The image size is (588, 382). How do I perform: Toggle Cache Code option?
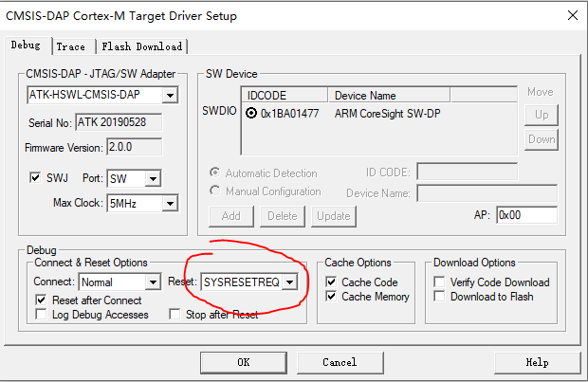(x=331, y=282)
